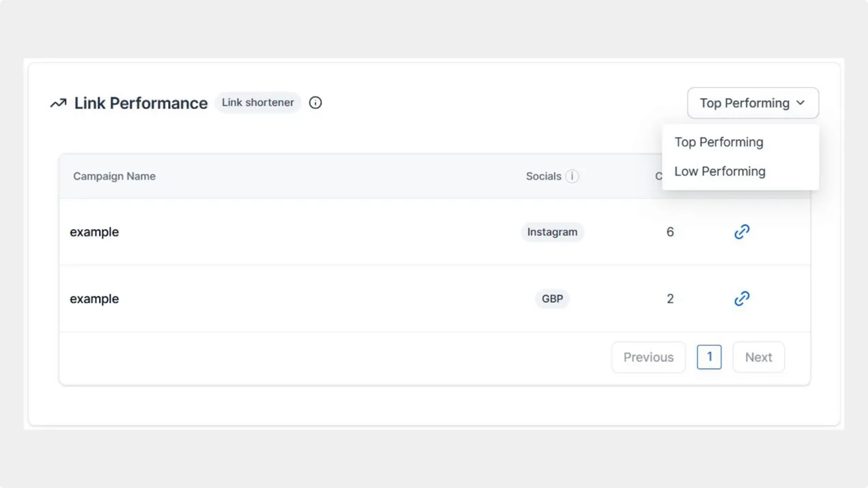Open the short link on the Instagram row

741,231
